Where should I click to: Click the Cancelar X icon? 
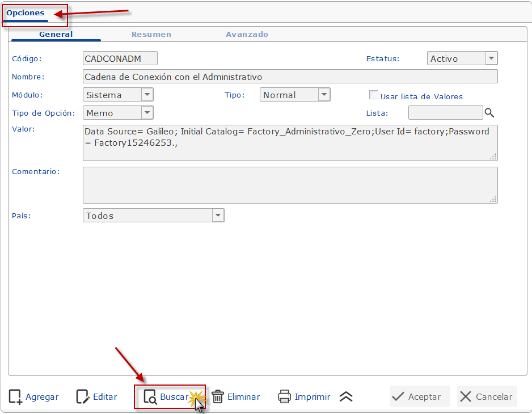(x=466, y=397)
